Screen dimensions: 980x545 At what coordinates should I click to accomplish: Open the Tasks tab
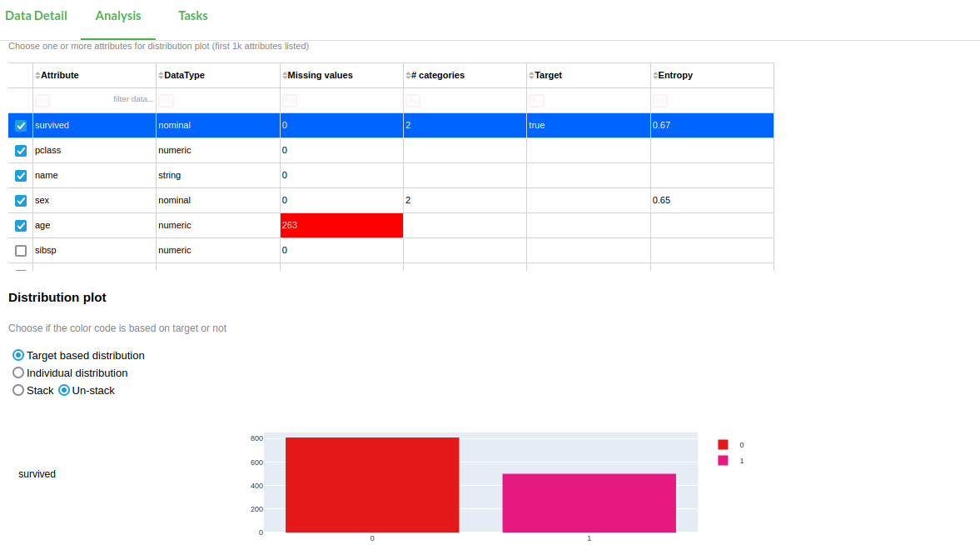click(193, 16)
